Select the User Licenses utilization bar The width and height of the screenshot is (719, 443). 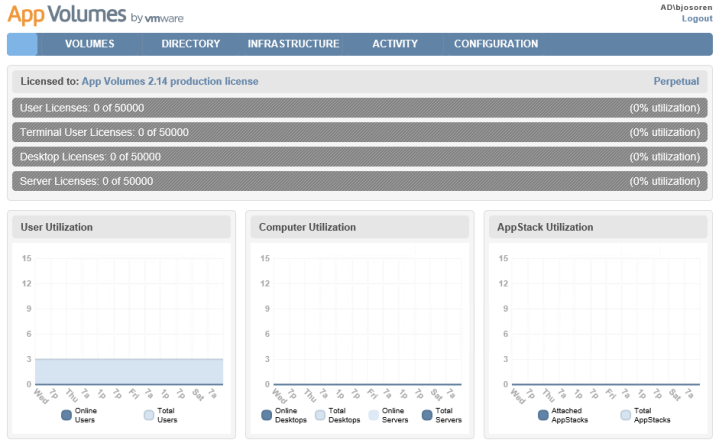(359, 107)
